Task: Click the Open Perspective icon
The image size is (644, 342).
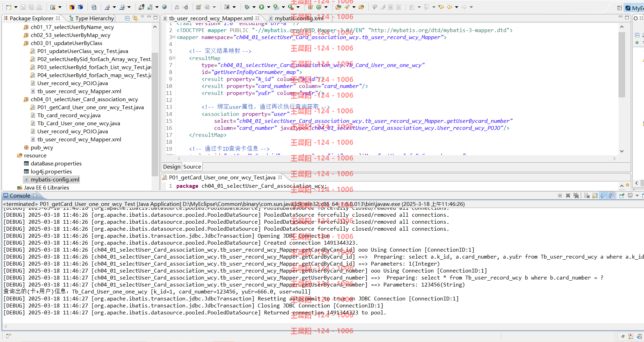Action: pyautogui.click(x=620, y=8)
